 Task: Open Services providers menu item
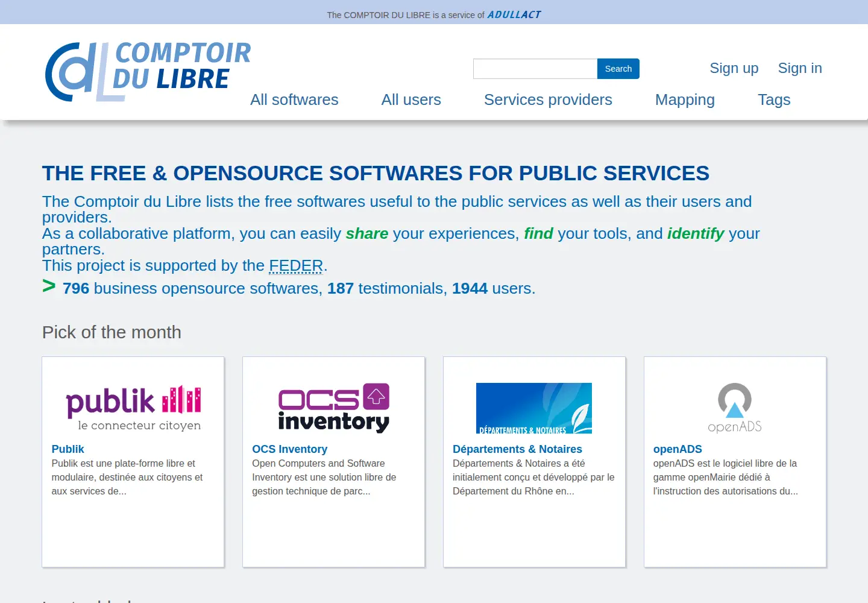point(548,99)
